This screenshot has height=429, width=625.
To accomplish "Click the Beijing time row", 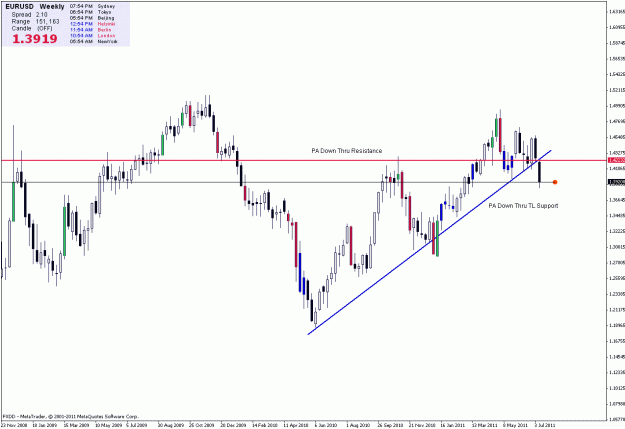I will [x=92, y=18].
